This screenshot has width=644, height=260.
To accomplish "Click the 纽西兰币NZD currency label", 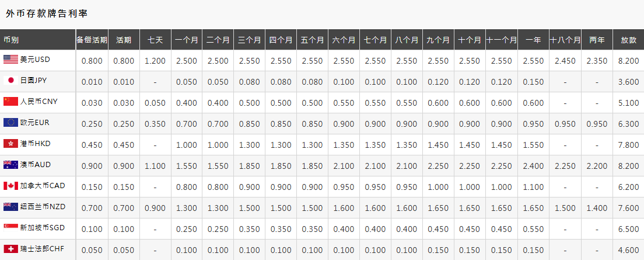I will click(x=43, y=206).
